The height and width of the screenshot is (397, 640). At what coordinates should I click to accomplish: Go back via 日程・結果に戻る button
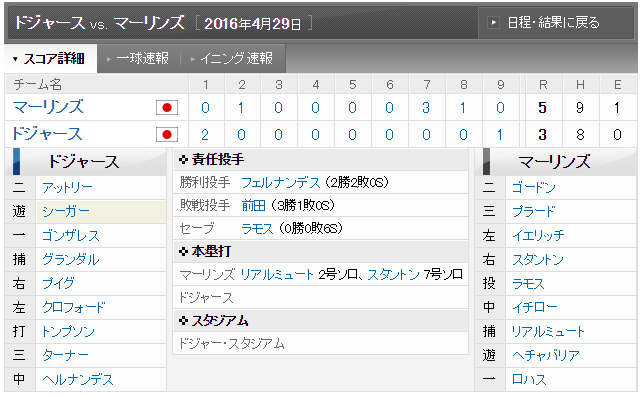pos(556,22)
